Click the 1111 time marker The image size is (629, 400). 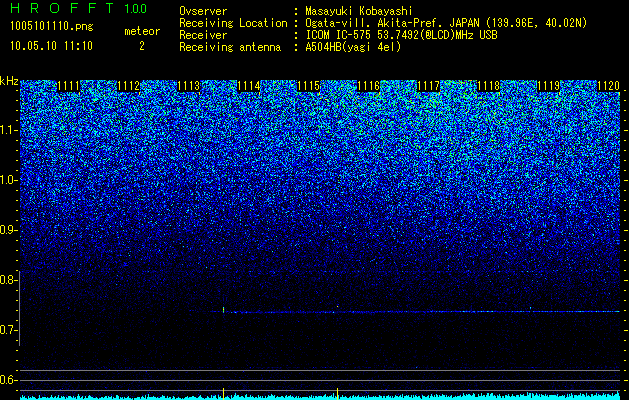(69, 86)
